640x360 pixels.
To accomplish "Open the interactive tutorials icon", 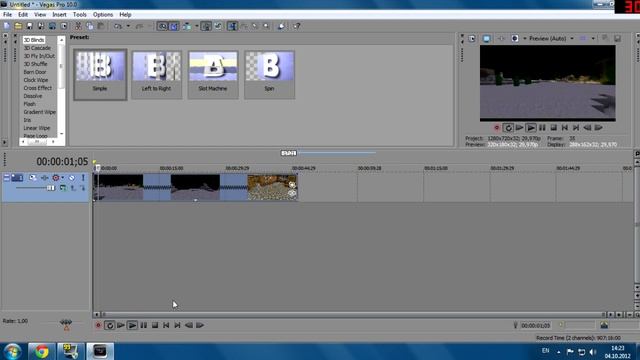I will (x=281, y=26).
